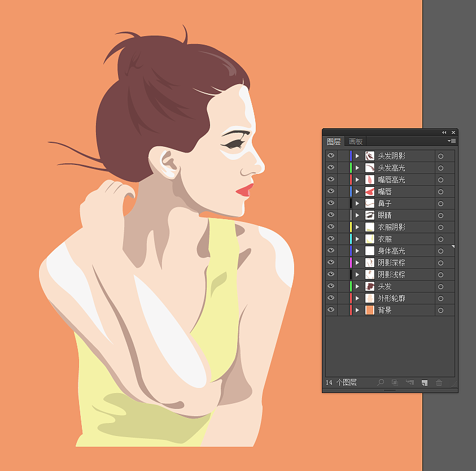476x471 pixels.
Task: Click target circle of 外形轮廓 layer
Action: pyautogui.click(x=441, y=298)
